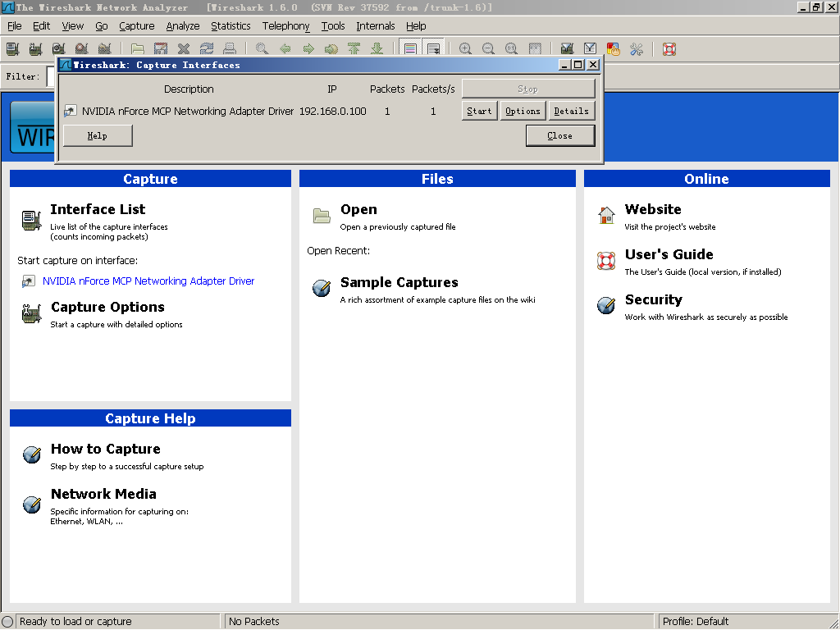Viewport: 840px width, 630px height.
Task: Reset zoom to normal size icon
Action: pos(512,48)
